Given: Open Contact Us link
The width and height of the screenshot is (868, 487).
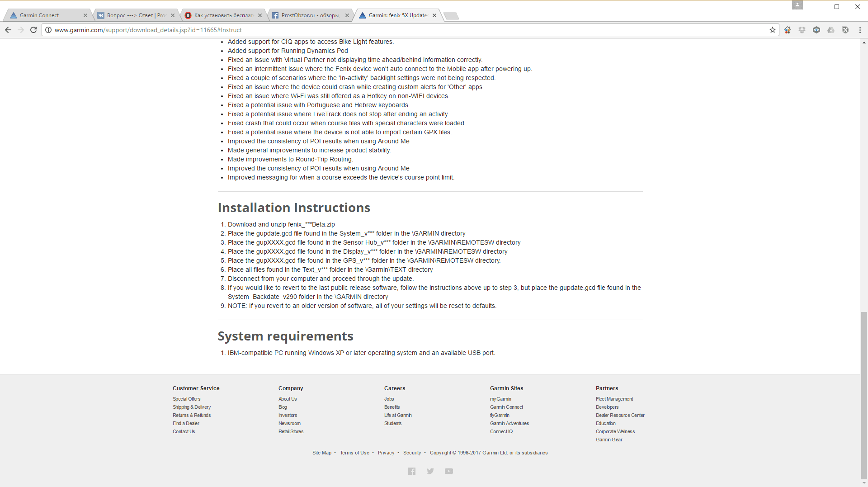Looking at the screenshot, I should (184, 431).
